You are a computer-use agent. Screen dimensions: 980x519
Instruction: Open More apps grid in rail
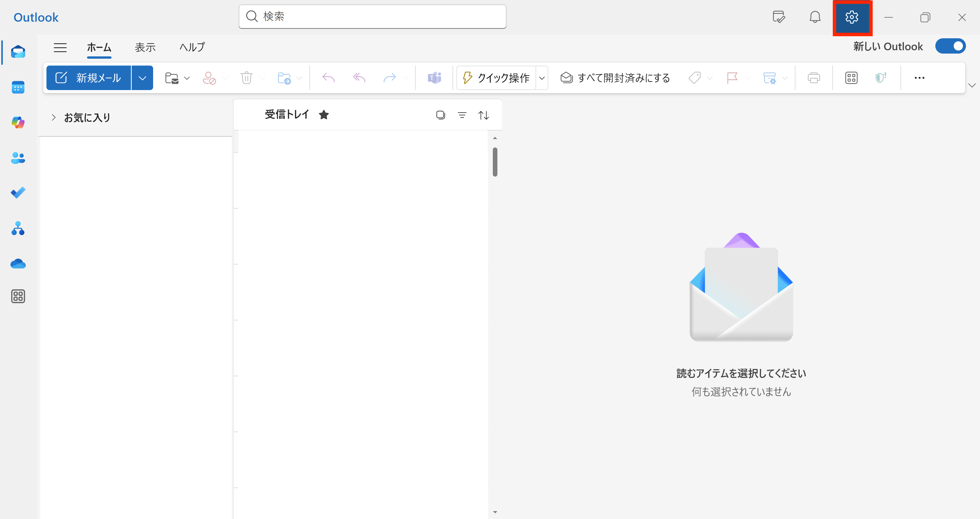point(18,296)
